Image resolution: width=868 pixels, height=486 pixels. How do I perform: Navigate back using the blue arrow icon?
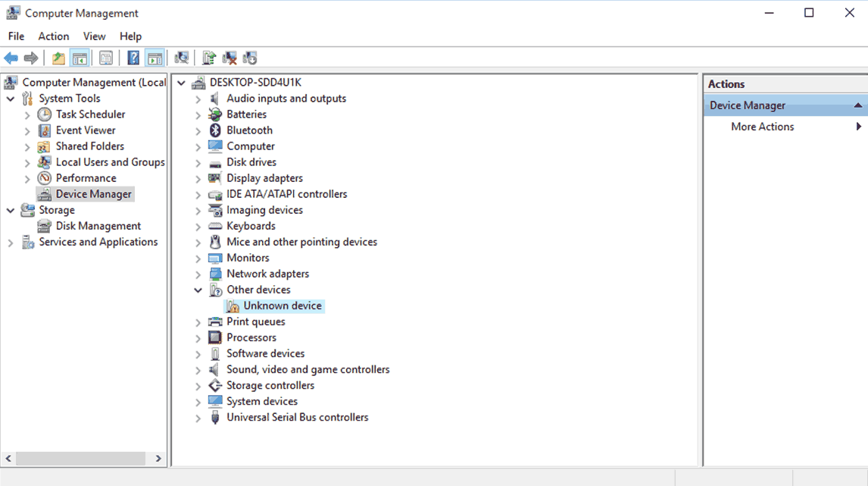click(x=11, y=58)
